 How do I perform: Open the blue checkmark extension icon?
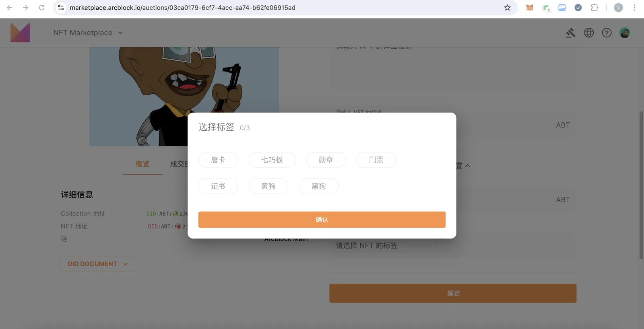(x=578, y=8)
